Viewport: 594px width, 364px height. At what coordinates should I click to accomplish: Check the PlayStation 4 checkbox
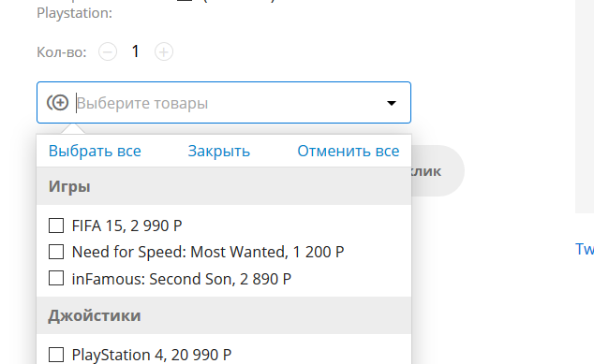point(56,355)
